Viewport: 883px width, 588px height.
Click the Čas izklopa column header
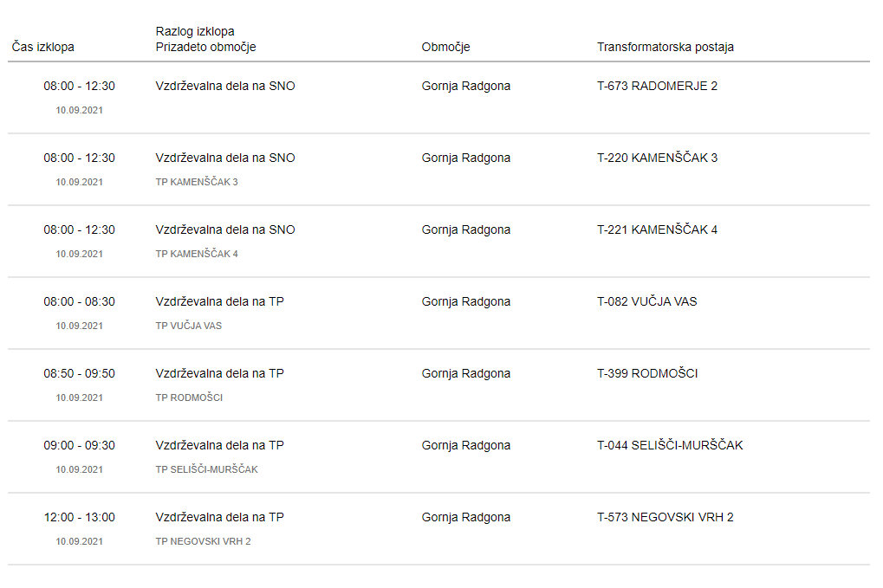(x=42, y=47)
